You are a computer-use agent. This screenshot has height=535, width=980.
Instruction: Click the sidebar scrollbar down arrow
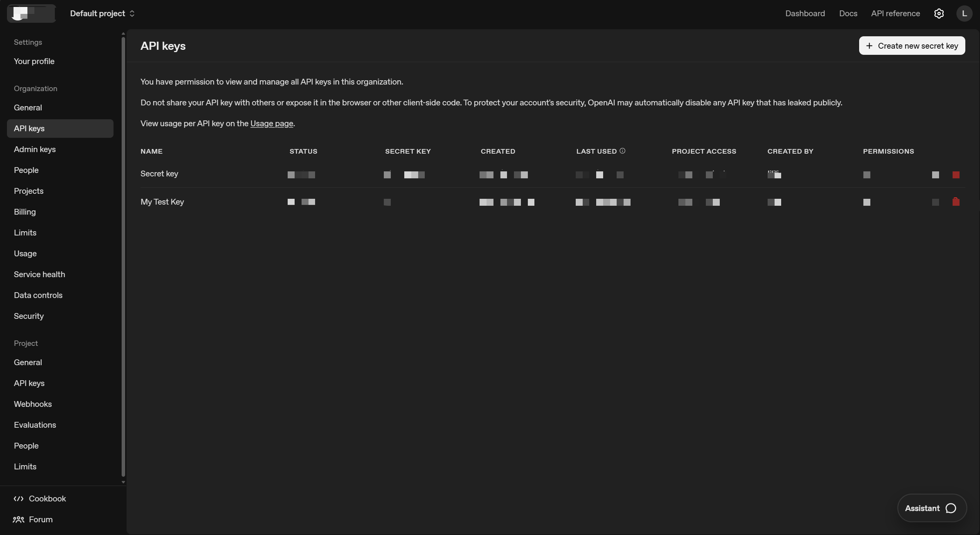(x=123, y=482)
